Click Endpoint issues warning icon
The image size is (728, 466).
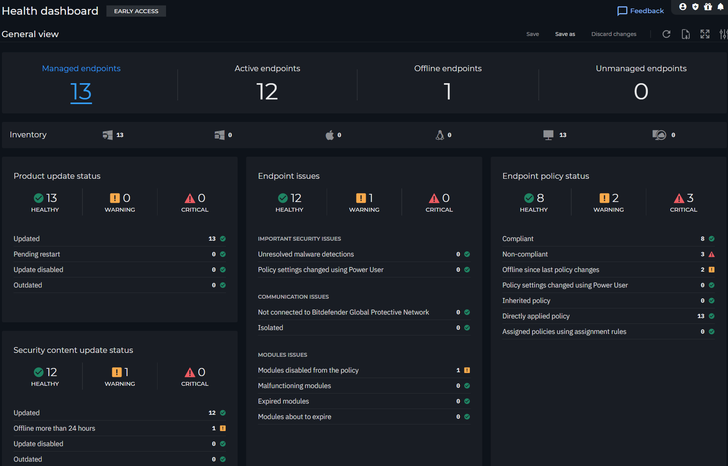[361, 198]
